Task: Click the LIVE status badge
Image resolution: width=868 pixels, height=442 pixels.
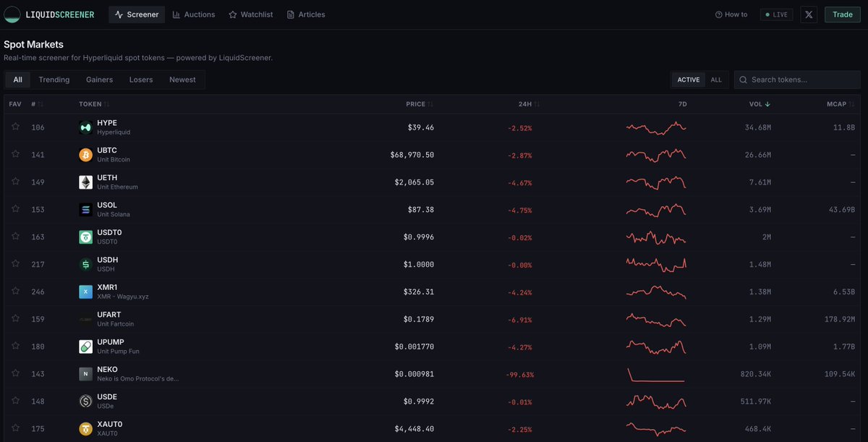Action: point(776,14)
